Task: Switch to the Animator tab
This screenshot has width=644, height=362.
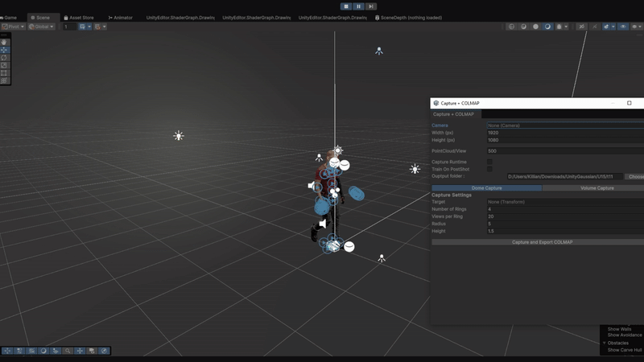Action: [x=120, y=18]
